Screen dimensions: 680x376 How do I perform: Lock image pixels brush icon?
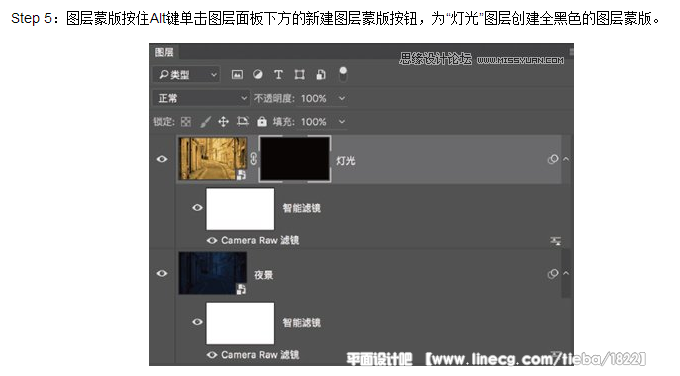205,122
